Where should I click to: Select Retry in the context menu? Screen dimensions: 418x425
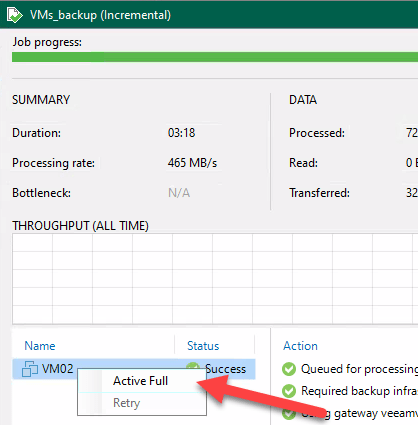[x=127, y=403]
